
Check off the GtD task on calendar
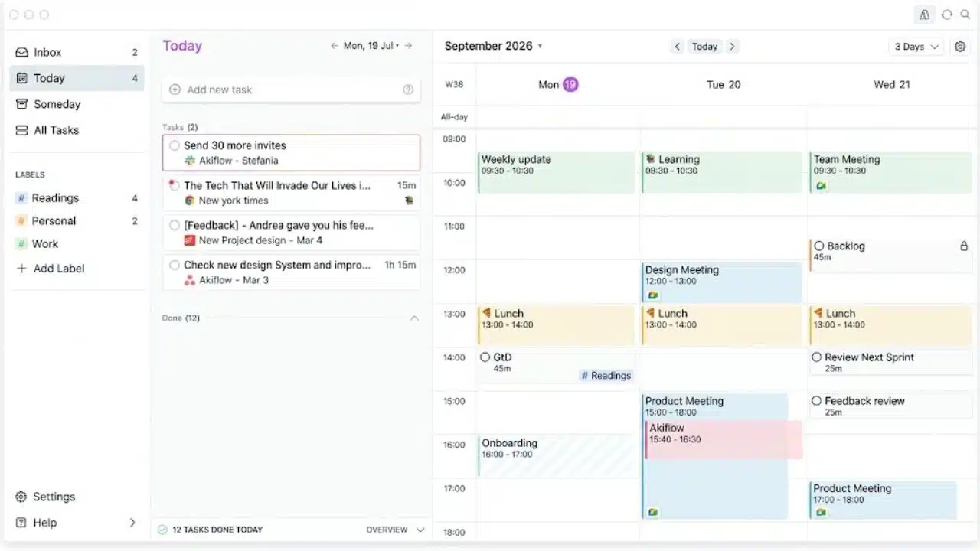click(485, 357)
